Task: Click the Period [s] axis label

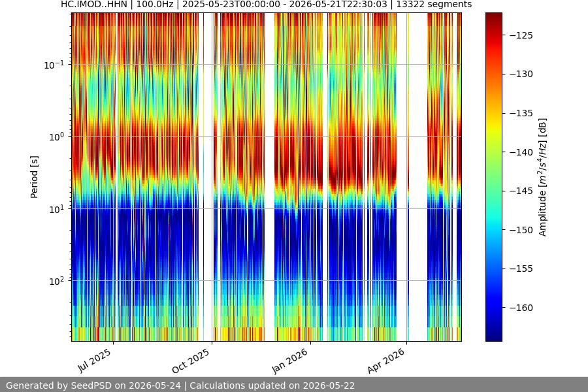Action: point(34,177)
